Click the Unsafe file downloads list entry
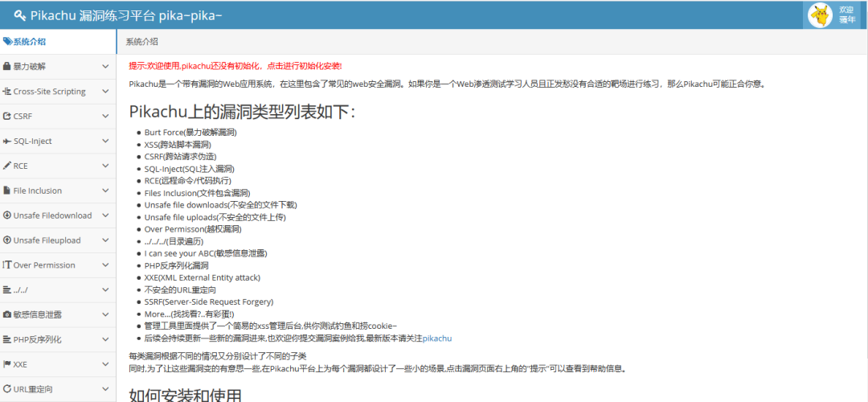Viewport: 868px width, 402px height. 220,205
